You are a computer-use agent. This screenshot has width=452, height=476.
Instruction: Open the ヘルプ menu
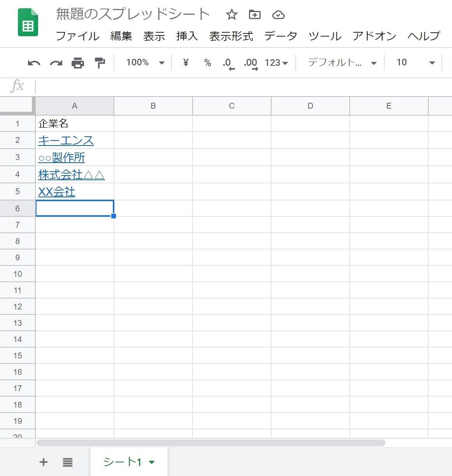(424, 36)
